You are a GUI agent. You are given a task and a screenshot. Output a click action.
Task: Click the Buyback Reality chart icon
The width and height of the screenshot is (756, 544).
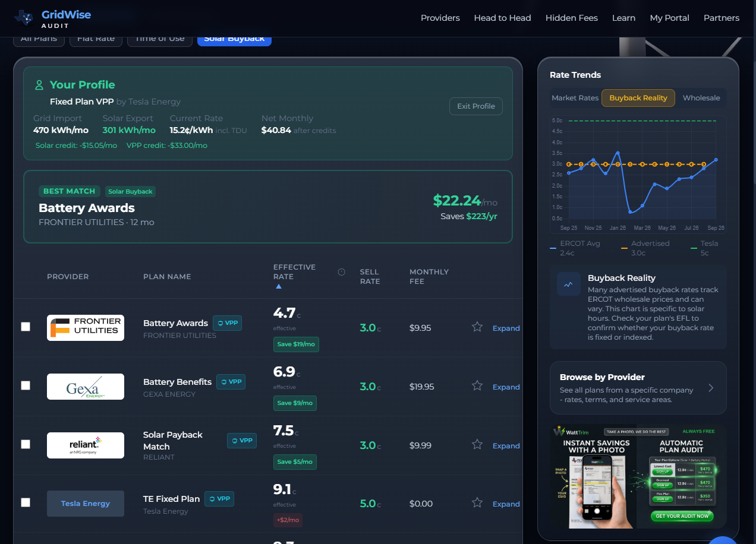tap(569, 284)
